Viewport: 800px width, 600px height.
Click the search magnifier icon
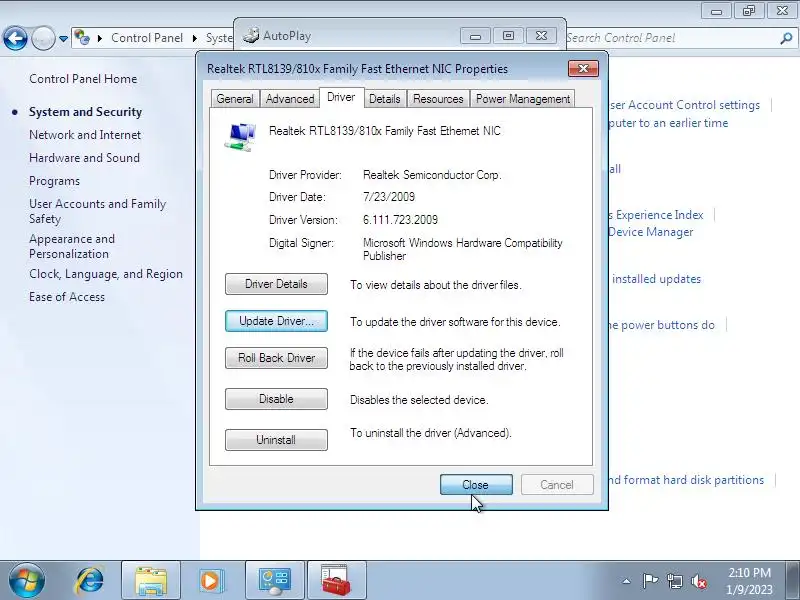[786, 38]
